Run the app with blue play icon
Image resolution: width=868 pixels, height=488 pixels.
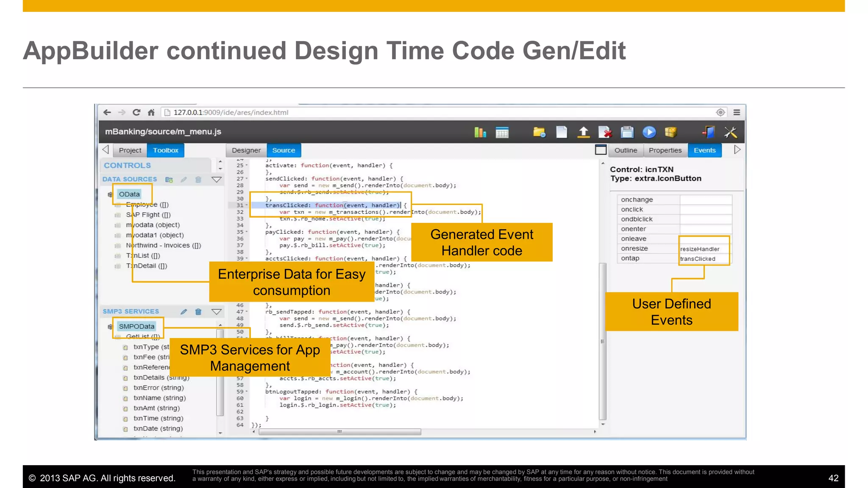point(649,133)
